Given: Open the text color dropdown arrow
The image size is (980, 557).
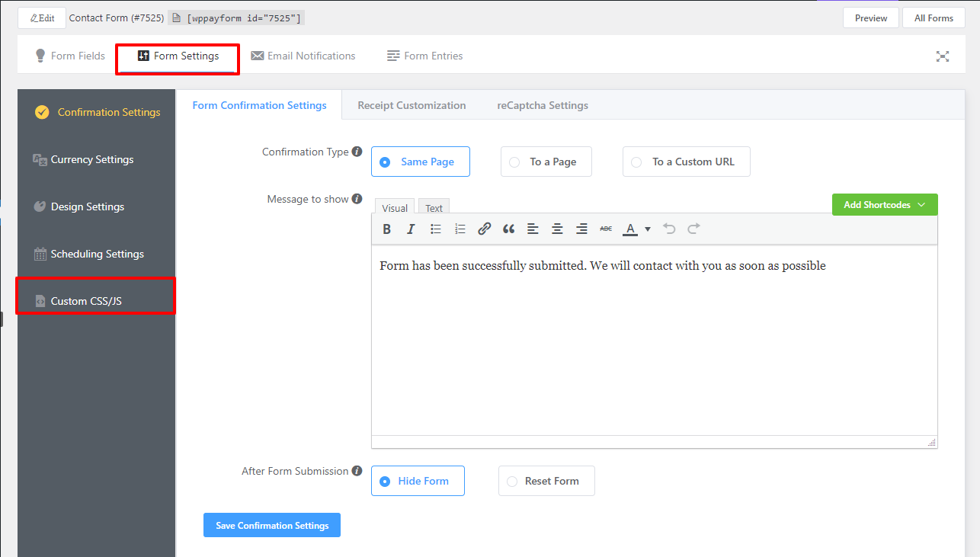Looking at the screenshot, I should coord(647,229).
